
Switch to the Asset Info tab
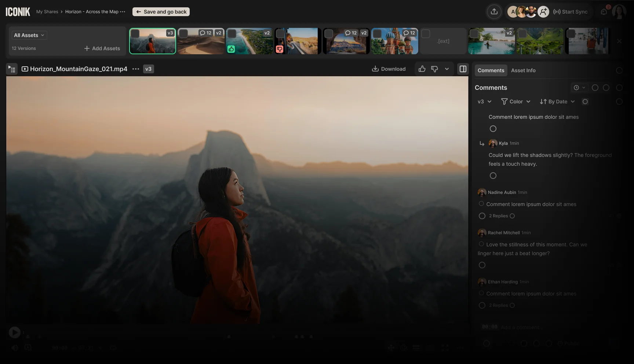tap(523, 70)
